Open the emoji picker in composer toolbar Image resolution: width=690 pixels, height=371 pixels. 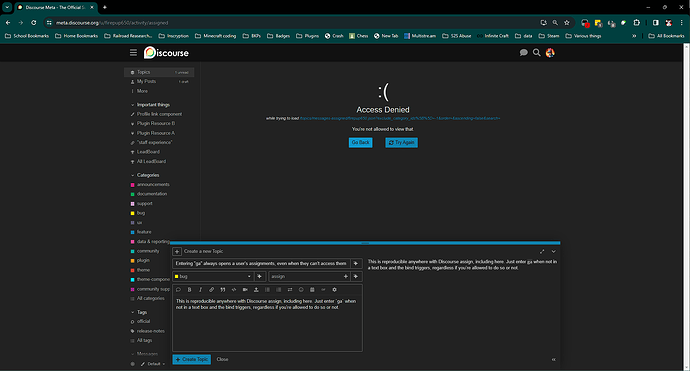(301, 290)
